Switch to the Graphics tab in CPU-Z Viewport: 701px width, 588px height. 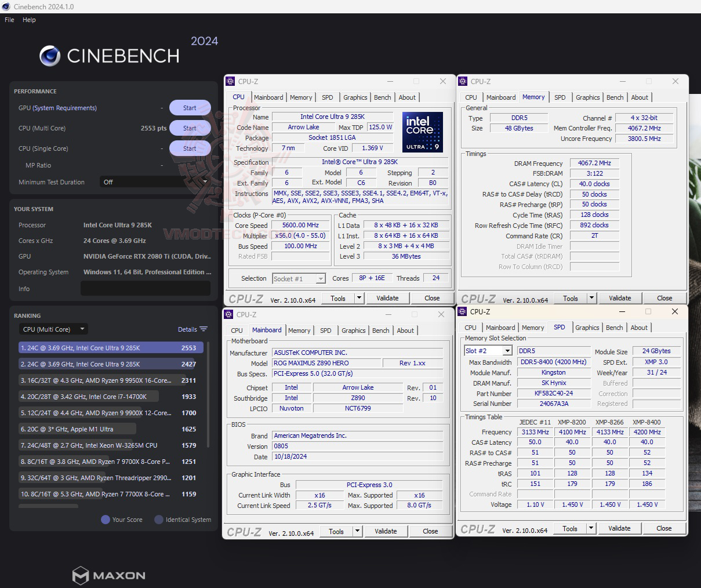pyautogui.click(x=355, y=97)
